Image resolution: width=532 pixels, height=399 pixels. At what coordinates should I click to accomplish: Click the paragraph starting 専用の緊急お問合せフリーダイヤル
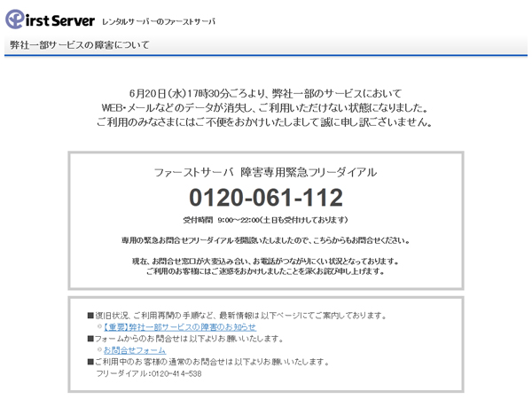point(265,240)
